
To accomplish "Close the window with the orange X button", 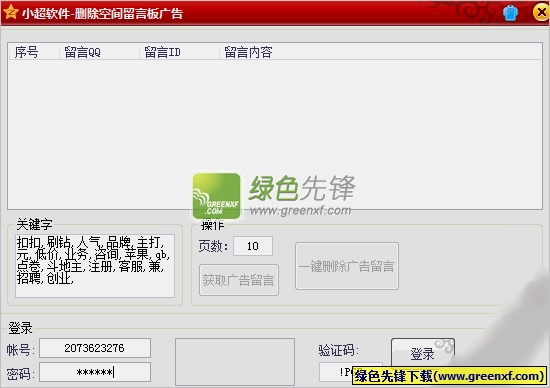I will pos(541,12).
